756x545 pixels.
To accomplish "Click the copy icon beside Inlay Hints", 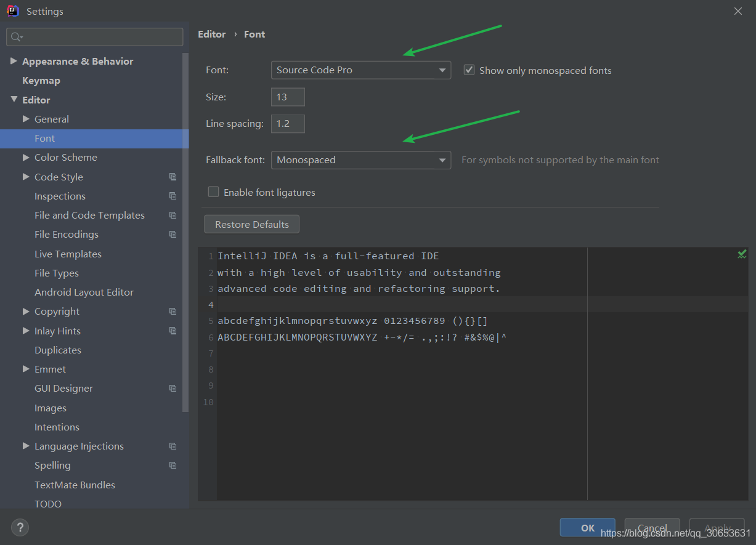I will coord(173,331).
